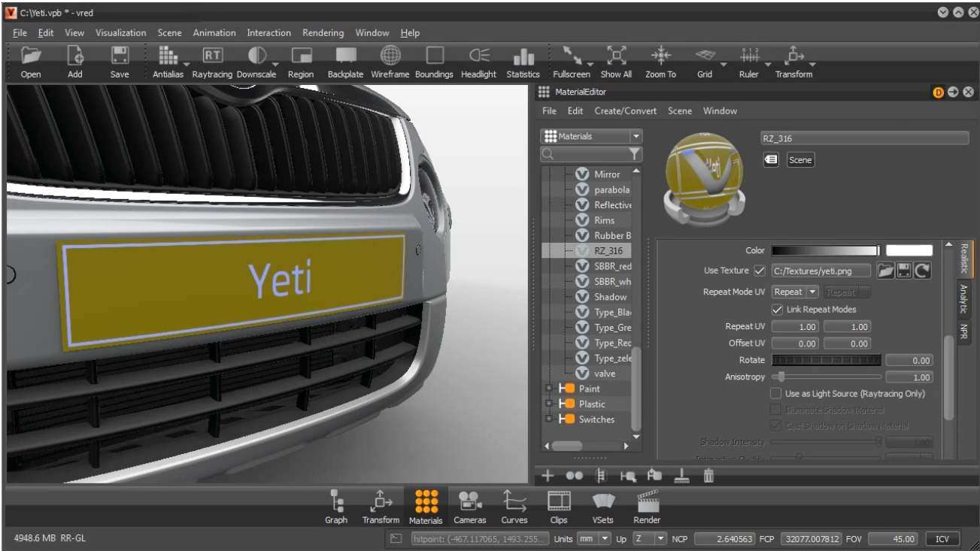
Task: Switch to the Analytic tab
Action: (x=963, y=298)
